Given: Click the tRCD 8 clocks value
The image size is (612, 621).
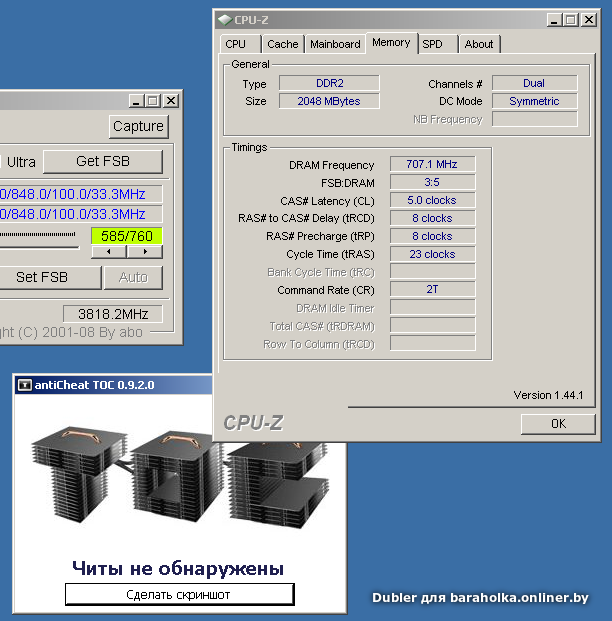Looking at the screenshot, I should pyautogui.click(x=433, y=218).
